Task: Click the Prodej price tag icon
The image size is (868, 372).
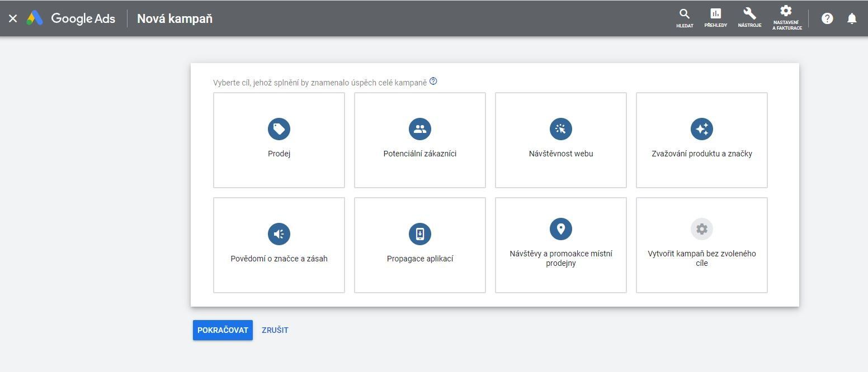Action: (279, 129)
